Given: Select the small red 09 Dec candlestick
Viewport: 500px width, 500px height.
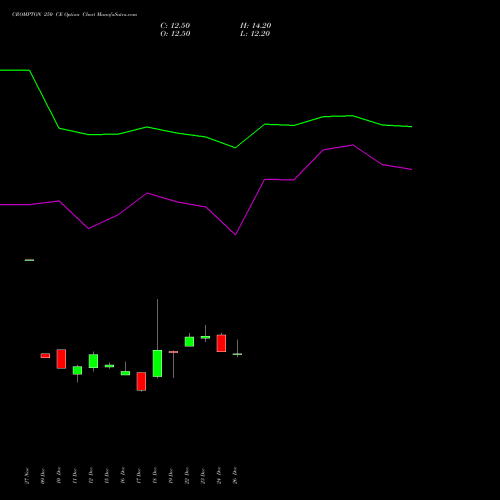Looking at the screenshot, I should click(x=45, y=356).
